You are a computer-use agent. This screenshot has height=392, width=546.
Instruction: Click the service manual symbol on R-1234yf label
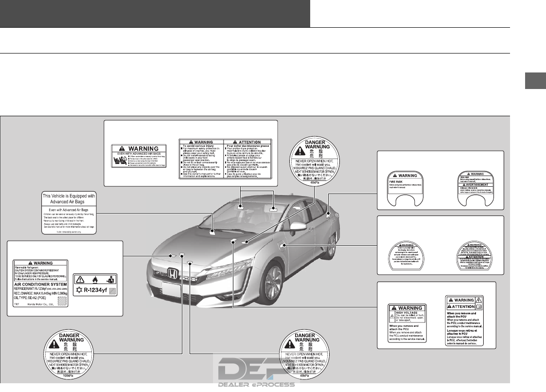tap(111, 280)
